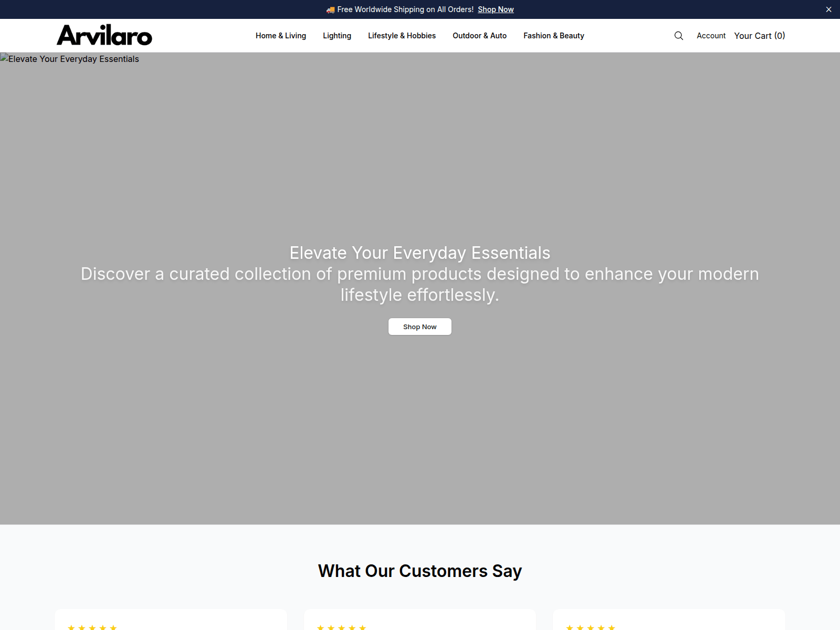Viewport: 840px width, 630px height.
Task: Click the hero image alt text placeholder
Action: tap(70, 59)
